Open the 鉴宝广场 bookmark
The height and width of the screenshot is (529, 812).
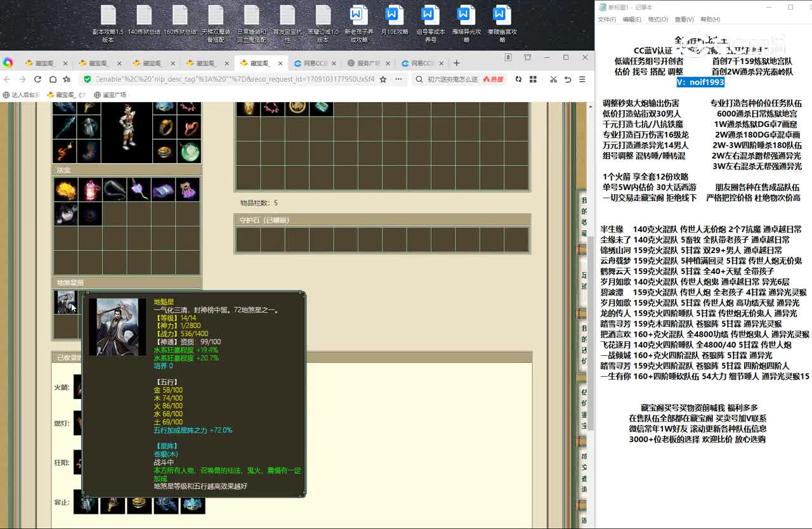(110, 95)
